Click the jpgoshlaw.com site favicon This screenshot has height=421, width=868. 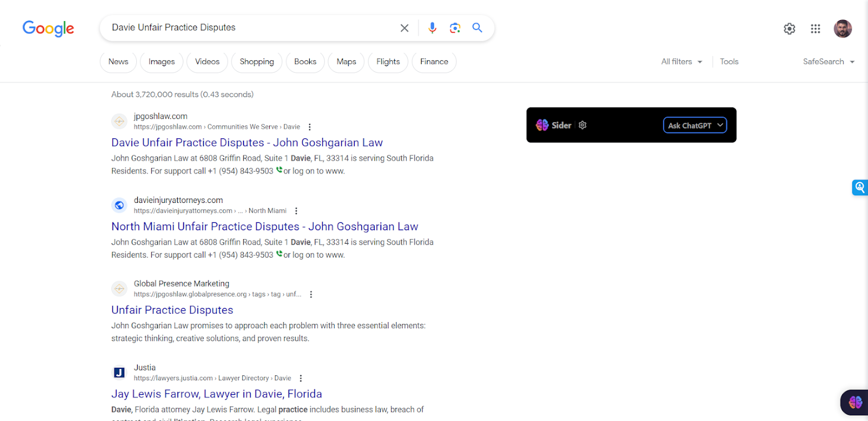click(x=119, y=122)
